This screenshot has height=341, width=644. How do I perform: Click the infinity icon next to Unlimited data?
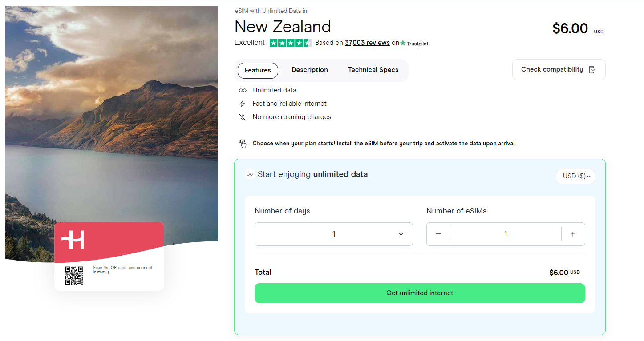click(x=243, y=90)
